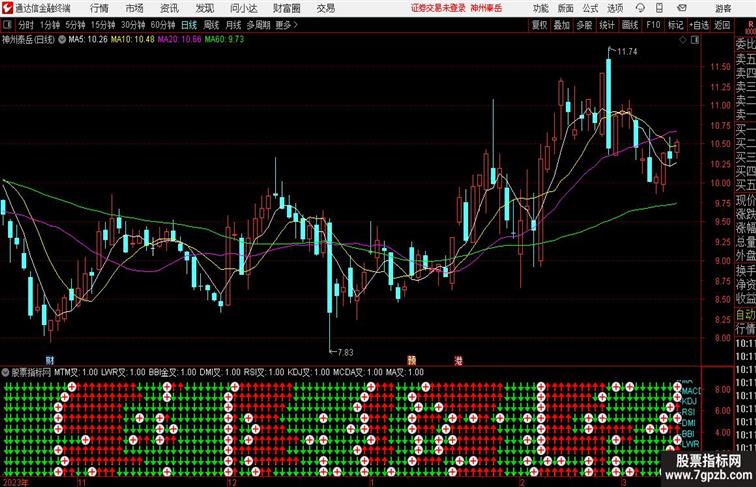Click the MA10: 10.48 value
The width and height of the screenshot is (756, 487).
(x=133, y=40)
